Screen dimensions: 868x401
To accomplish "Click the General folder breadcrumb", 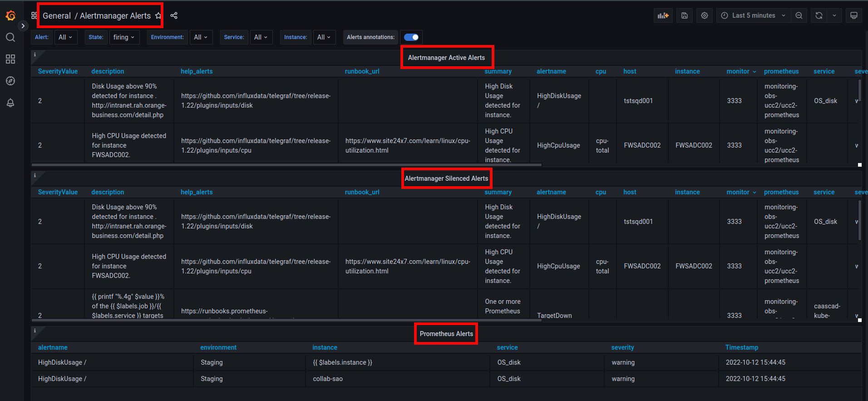I will tap(57, 16).
